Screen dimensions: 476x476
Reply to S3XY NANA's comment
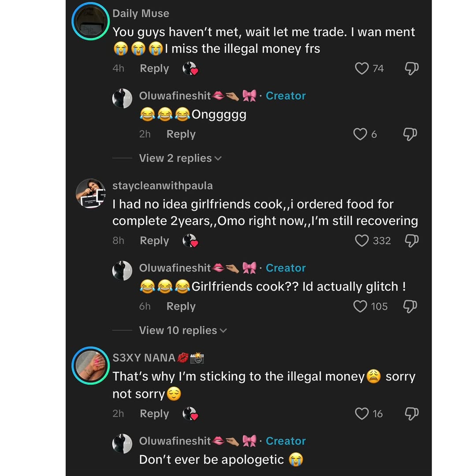[x=154, y=414]
